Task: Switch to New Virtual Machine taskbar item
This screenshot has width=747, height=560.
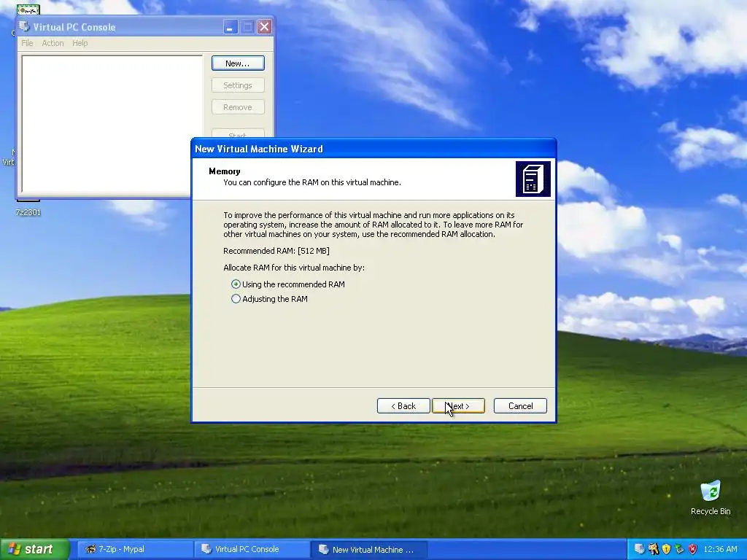Action: (368, 549)
